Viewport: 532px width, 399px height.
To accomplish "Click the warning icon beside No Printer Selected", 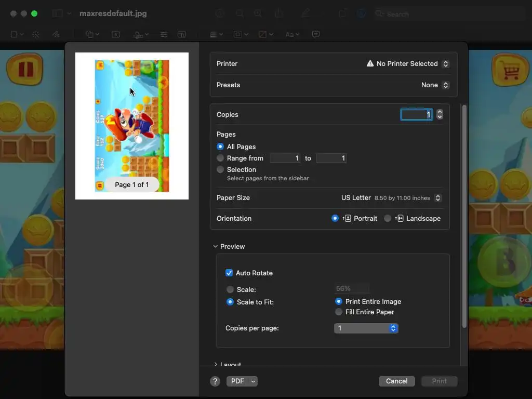I will [x=370, y=63].
